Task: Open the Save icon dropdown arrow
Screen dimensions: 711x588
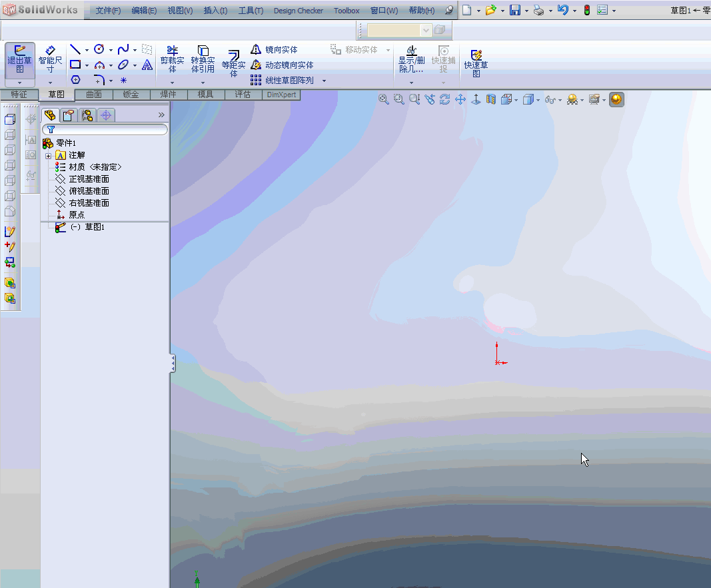Action: tap(526, 11)
